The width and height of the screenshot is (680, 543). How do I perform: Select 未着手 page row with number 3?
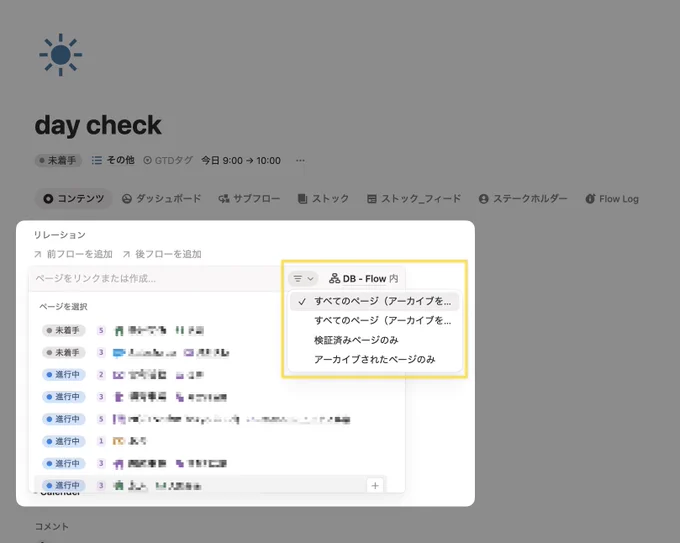pos(210,353)
